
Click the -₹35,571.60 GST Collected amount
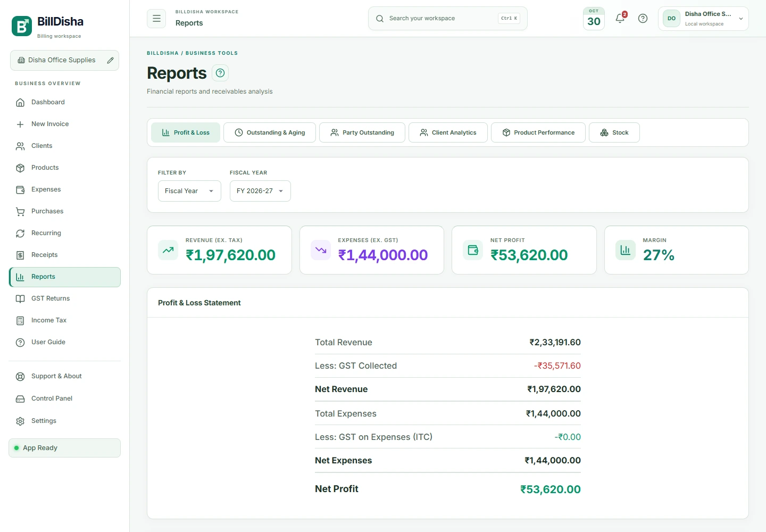[x=557, y=366]
